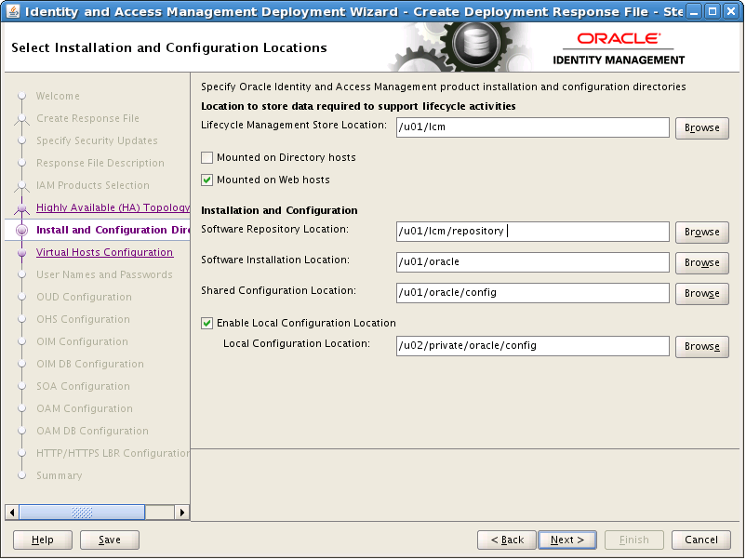Click into Software Repository Location field
This screenshot has width=746, height=560.
(532, 232)
